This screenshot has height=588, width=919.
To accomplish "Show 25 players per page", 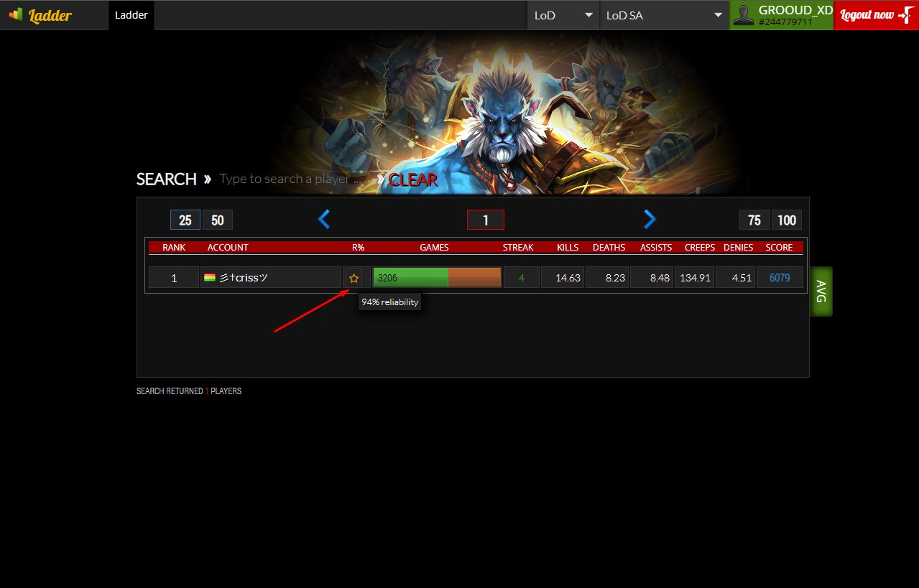I will (185, 220).
